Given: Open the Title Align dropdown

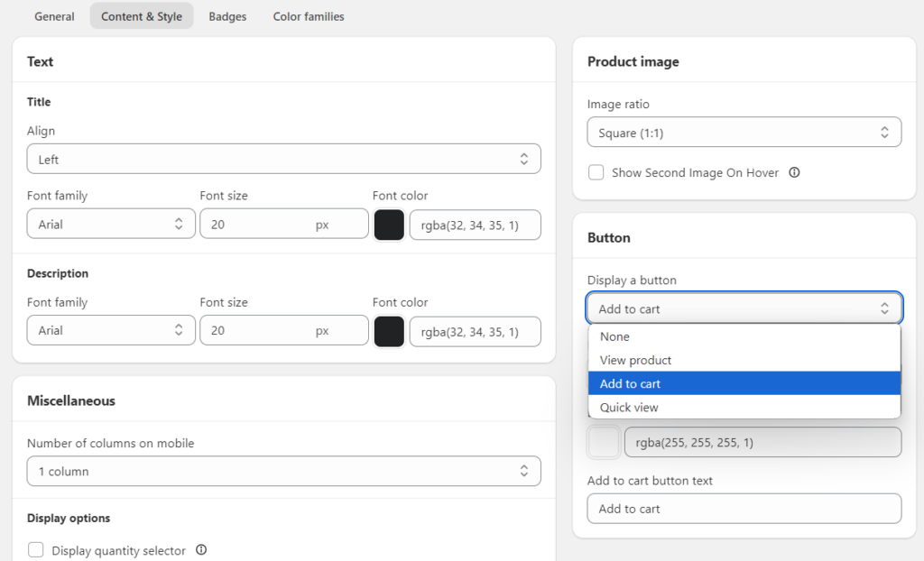Looking at the screenshot, I should click(x=283, y=159).
